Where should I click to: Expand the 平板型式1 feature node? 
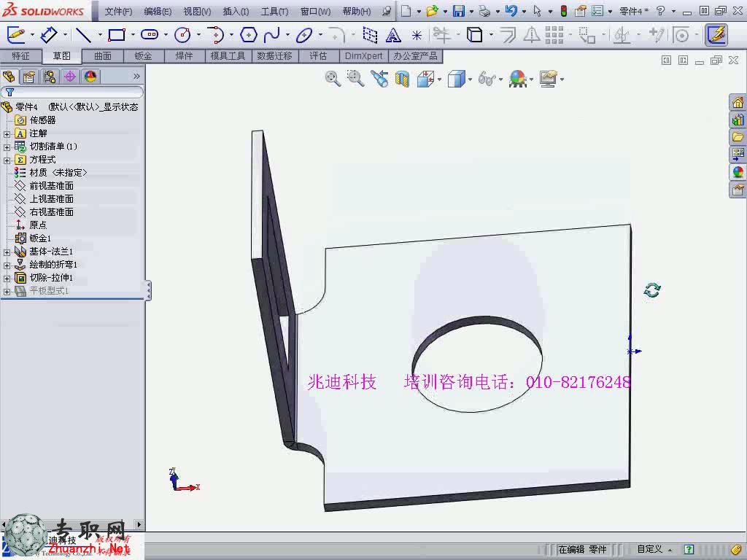7,292
